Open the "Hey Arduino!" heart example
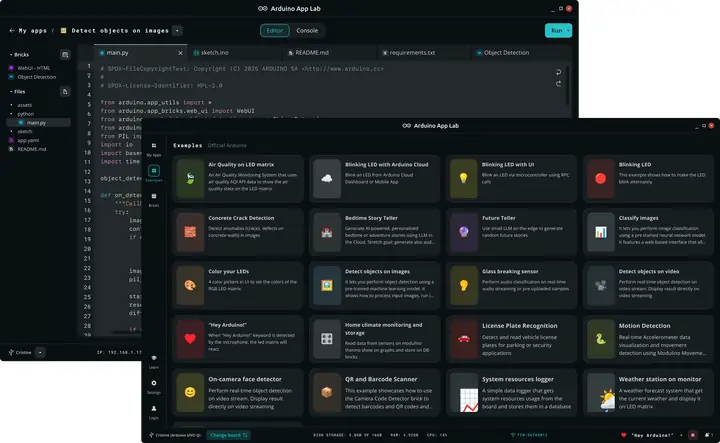The width and height of the screenshot is (720, 443). point(238,339)
